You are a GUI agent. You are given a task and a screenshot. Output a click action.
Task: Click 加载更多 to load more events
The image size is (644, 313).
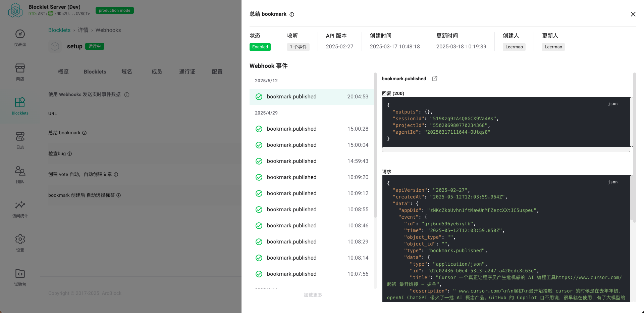(313, 295)
